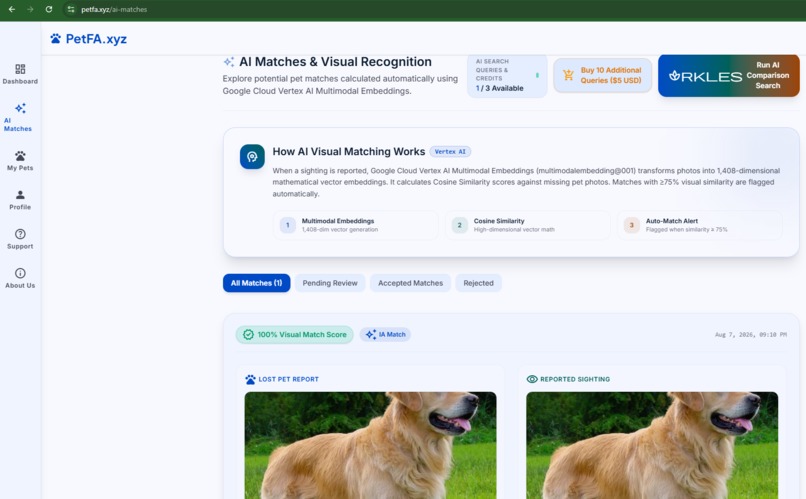806x499 pixels.
Task: Click the Vertex AI badge
Action: [450, 152]
